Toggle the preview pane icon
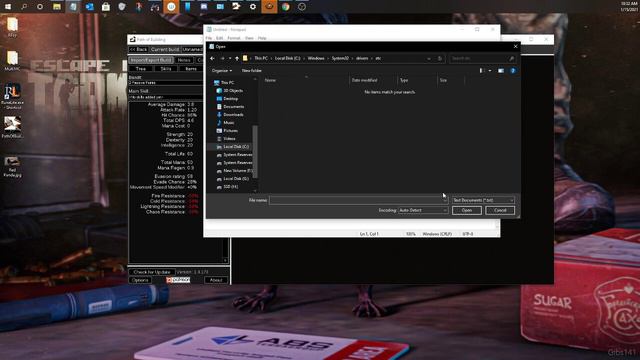This screenshot has height=360, width=640. (x=501, y=71)
